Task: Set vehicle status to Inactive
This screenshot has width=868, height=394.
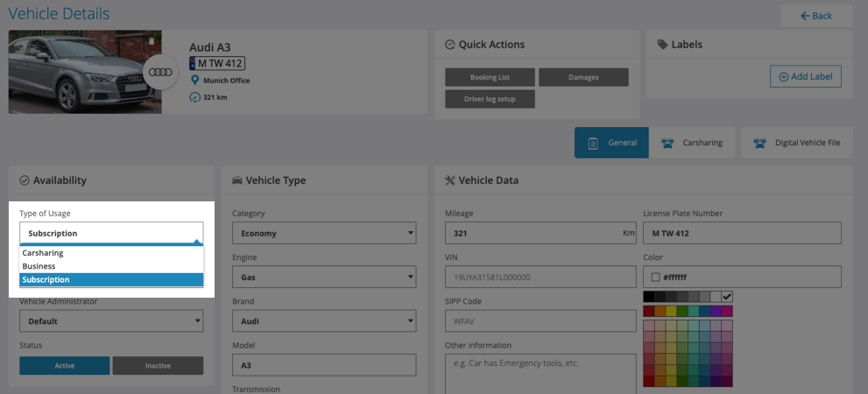Action: pyautogui.click(x=158, y=365)
